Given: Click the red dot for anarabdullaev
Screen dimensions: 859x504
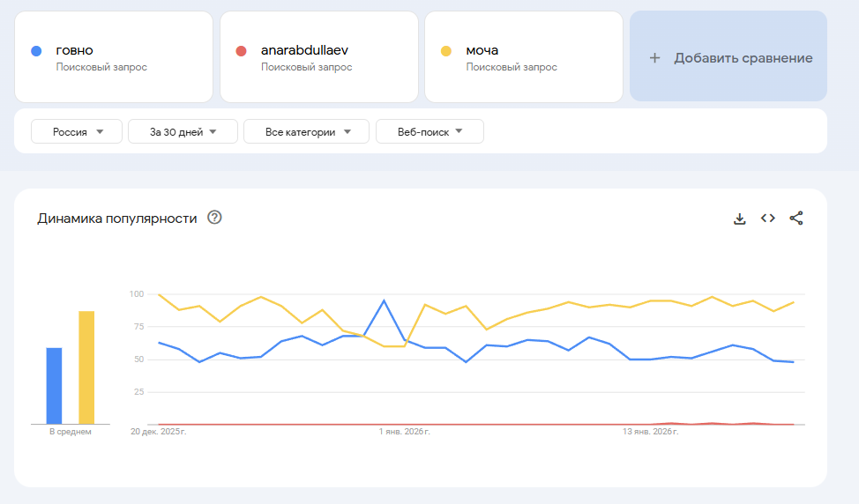Looking at the screenshot, I should pos(241,51).
